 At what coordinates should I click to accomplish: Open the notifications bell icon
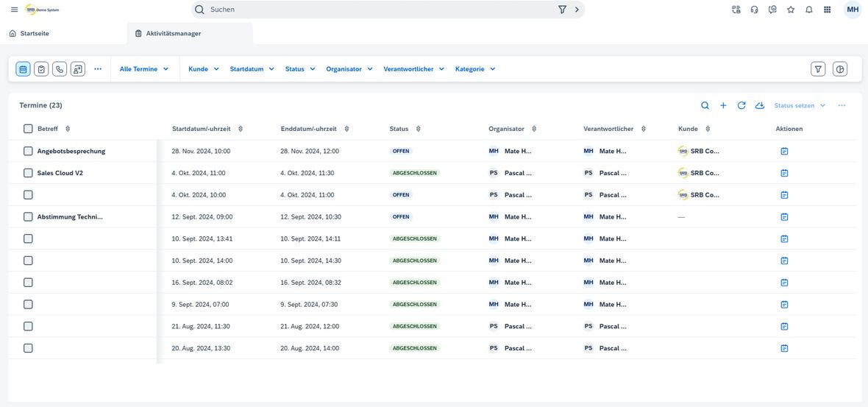(x=808, y=10)
